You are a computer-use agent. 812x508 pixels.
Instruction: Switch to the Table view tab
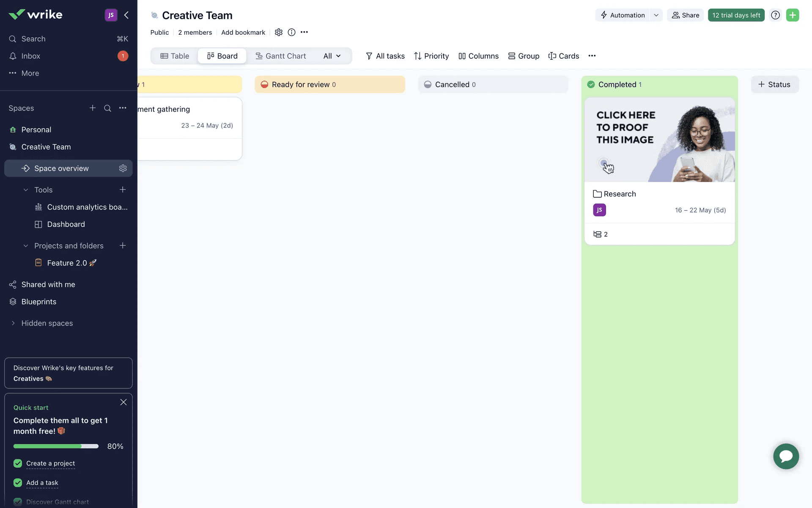175,56
